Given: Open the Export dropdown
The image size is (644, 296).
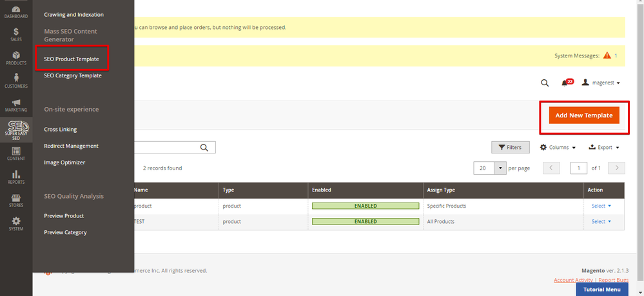Looking at the screenshot, I should click(x=604, y=148).
